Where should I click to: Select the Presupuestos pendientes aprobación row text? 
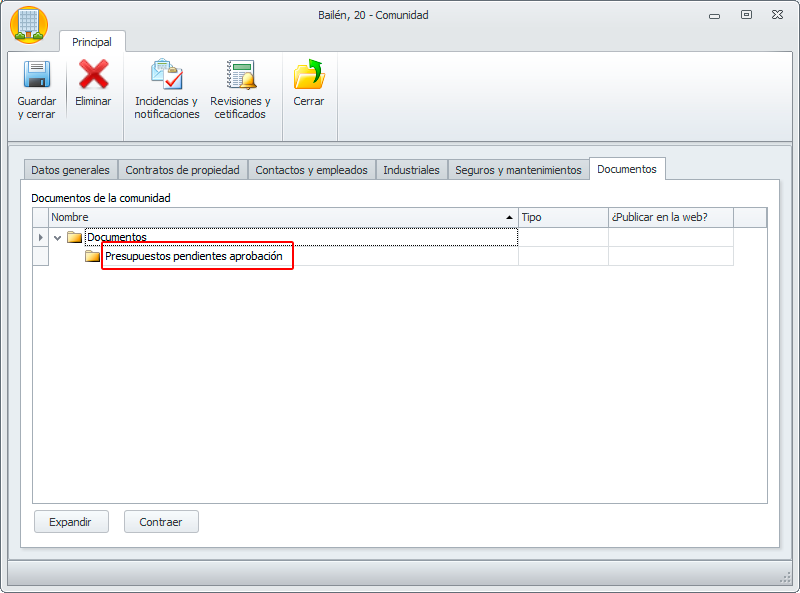194,256
